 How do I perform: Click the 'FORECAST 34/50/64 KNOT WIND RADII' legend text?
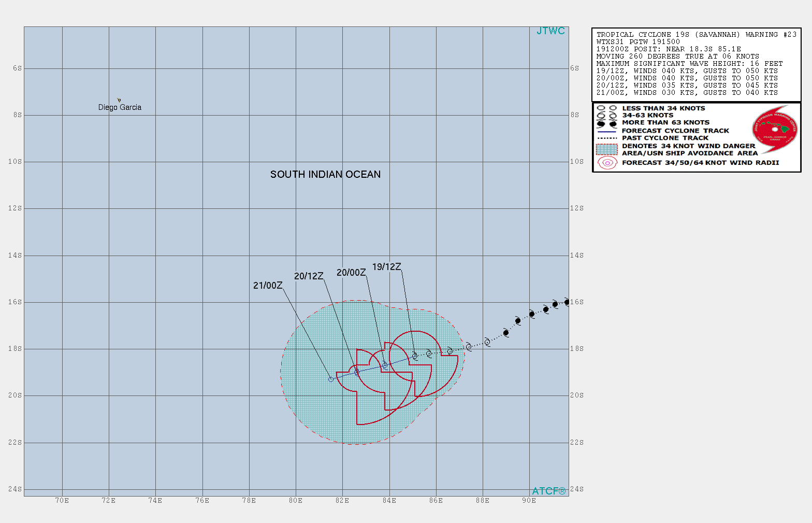click(x=700, y=163)
